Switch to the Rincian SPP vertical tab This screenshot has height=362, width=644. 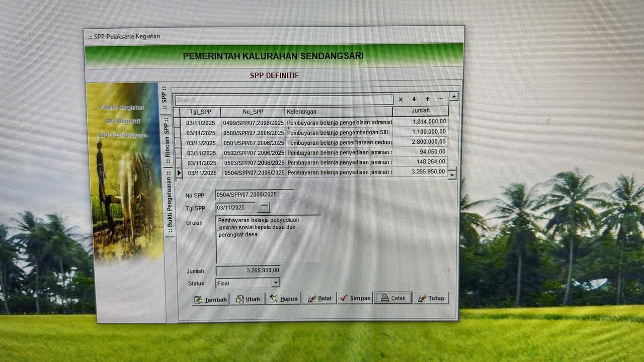[167, 141]
